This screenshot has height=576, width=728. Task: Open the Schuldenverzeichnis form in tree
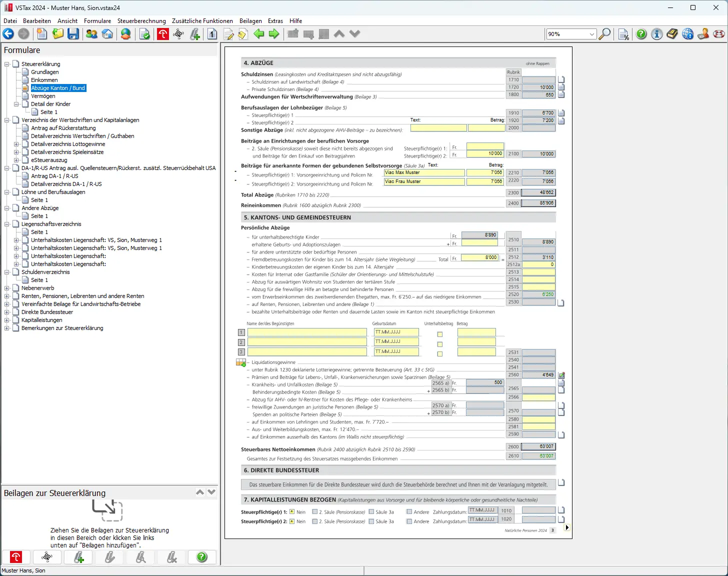click(45, 272)
